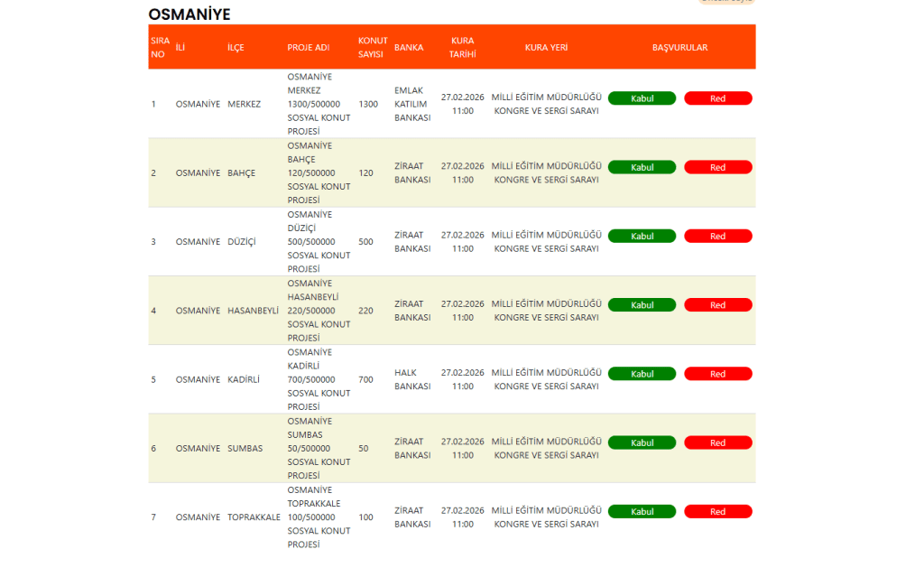Select Kabul button in DÜZİÇİ row

pos(642,236)
